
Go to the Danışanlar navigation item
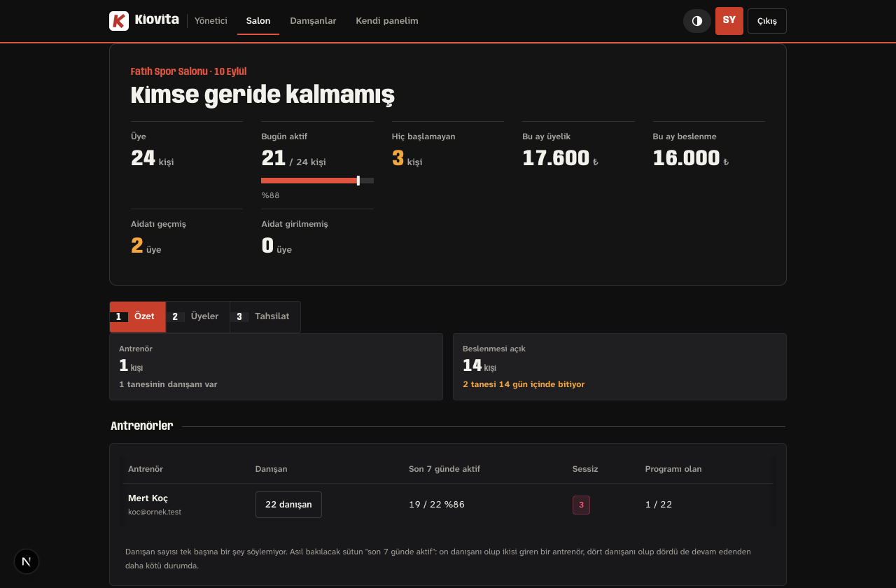pyautogui.click(x=313, y=21)
